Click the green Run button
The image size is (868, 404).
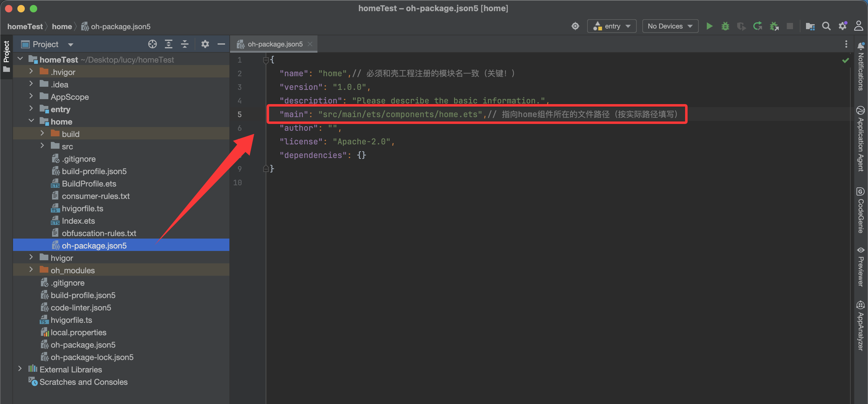click(x=709, y=26)
